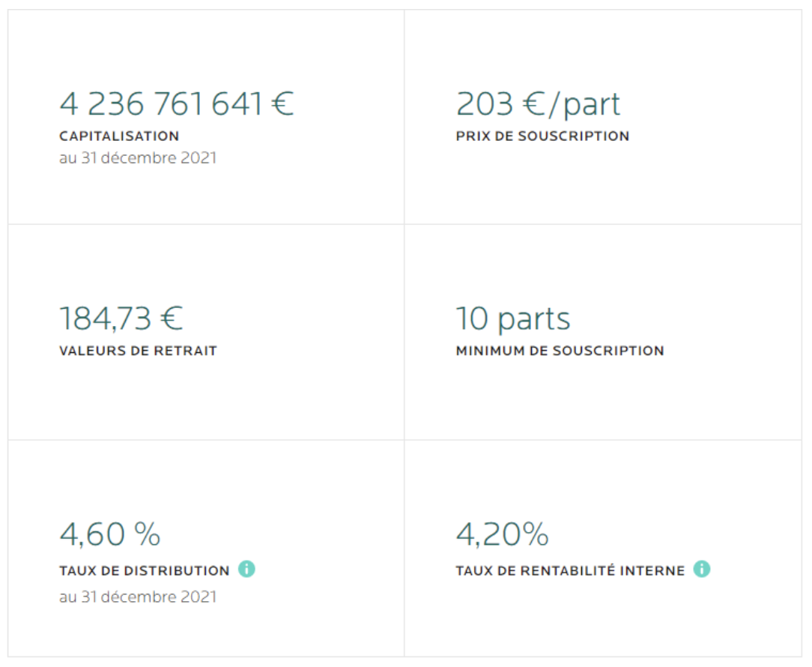Select the 4 236 761 641 € capitalisation figure
This screenshot has width=812, height=667.
point(177,103)
